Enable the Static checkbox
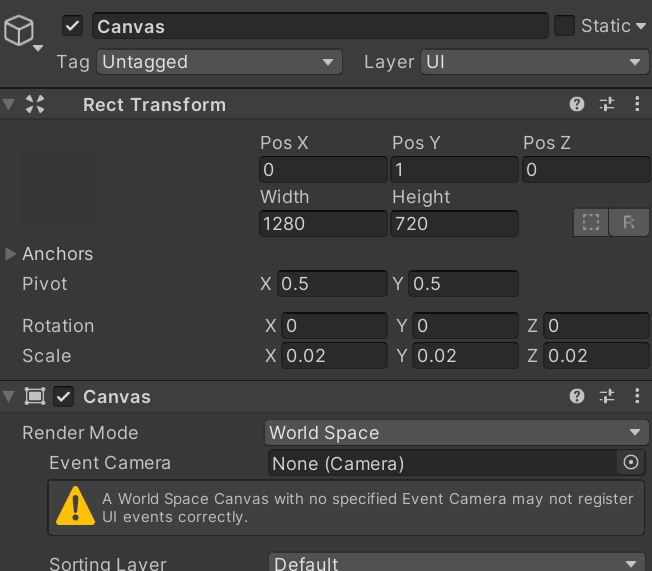 pos(564,26)
